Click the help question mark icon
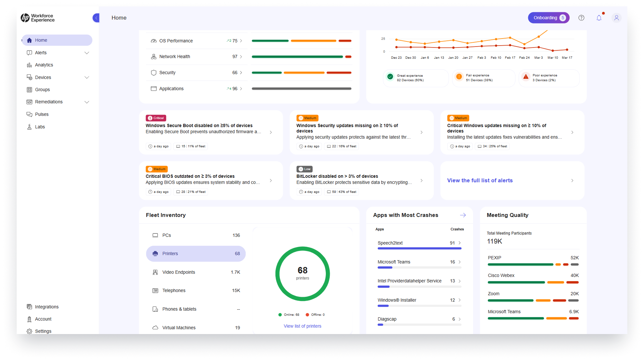Viewport: 644px width, 361px height. tap(581, 18)
